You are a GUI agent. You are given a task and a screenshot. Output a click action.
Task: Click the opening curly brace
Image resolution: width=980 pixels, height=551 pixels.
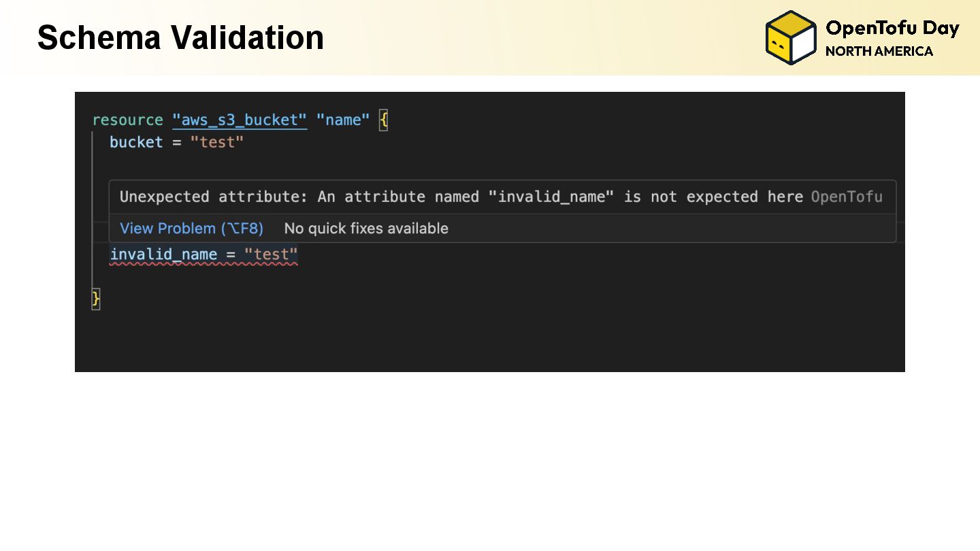click(x=384, y=121)
